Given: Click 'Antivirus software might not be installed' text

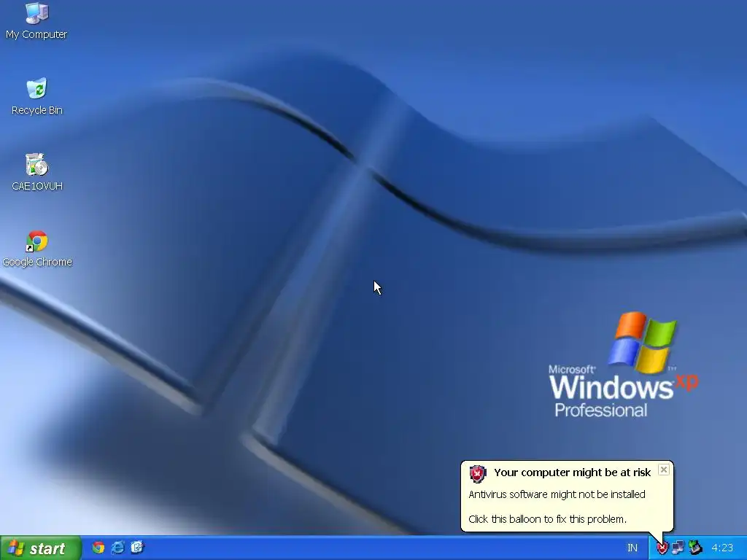Looking at the screenshot, I should 557,494.
